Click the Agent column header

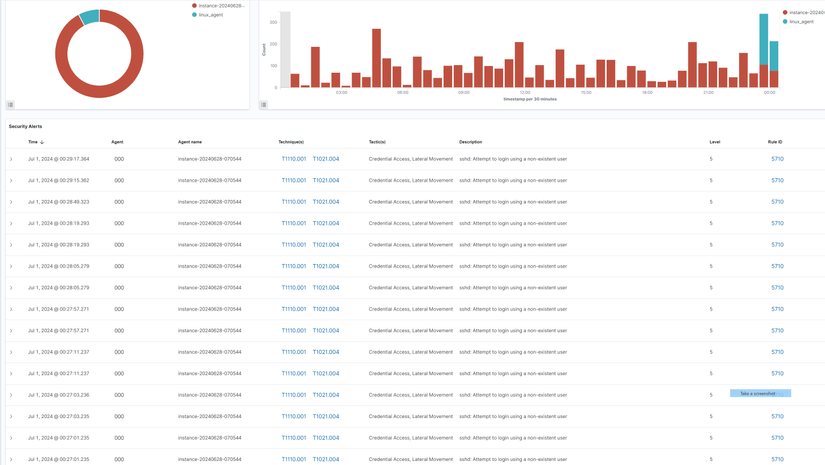[117, 142]
